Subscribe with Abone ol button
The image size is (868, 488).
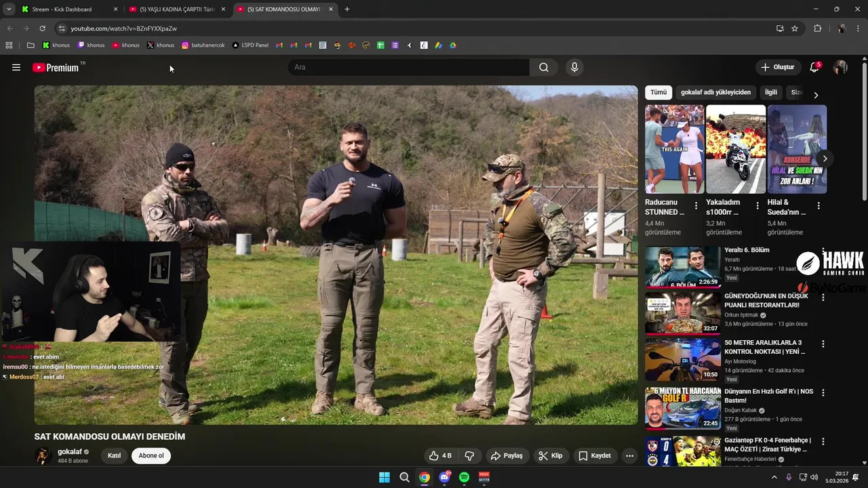[x=151, y=455]
